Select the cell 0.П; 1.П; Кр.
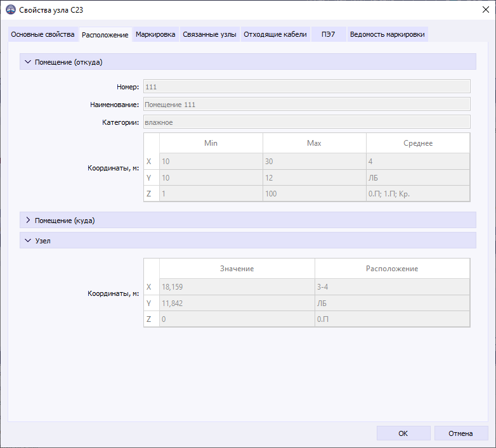Viewport: 496px width, 448px height. [x=418, y=193]
